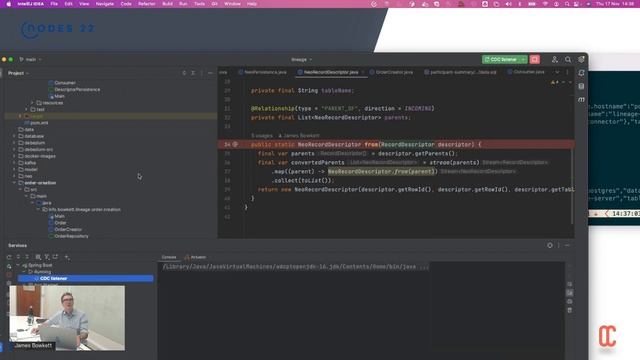The image size is (640, 360).
Task: Open the Code With Me user icon
Action: point(554,60)
